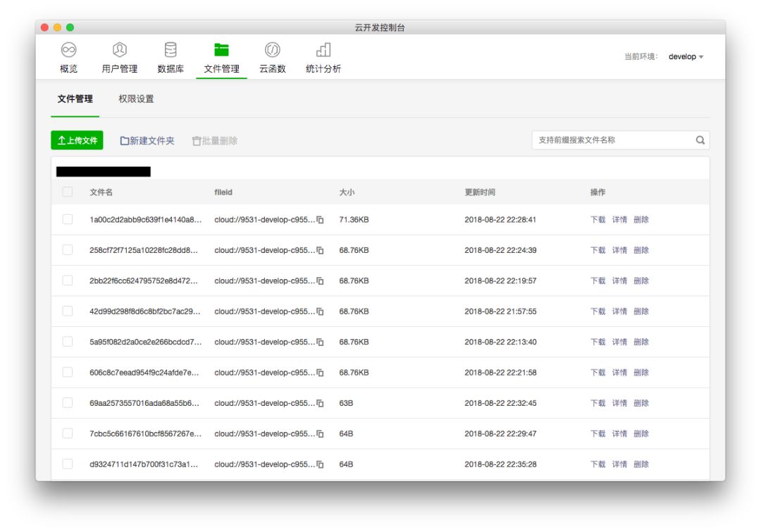Open the 统计分析 statistics chart icon

323,49
